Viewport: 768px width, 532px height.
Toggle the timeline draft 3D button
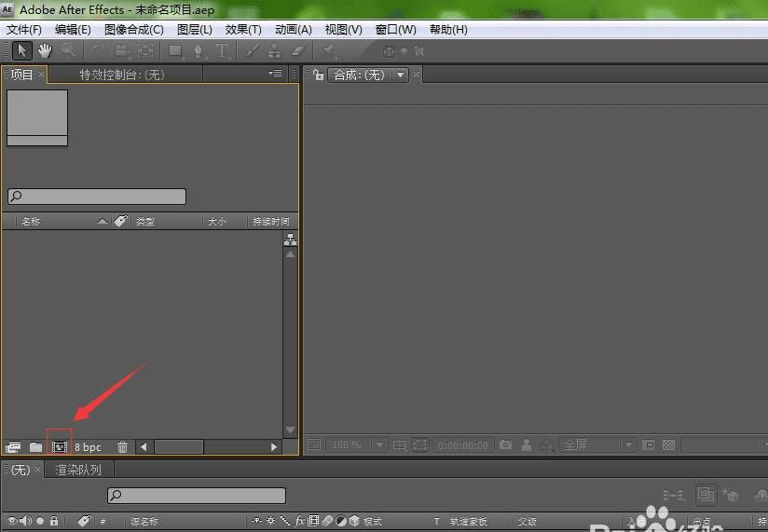[x=730, y=495]
